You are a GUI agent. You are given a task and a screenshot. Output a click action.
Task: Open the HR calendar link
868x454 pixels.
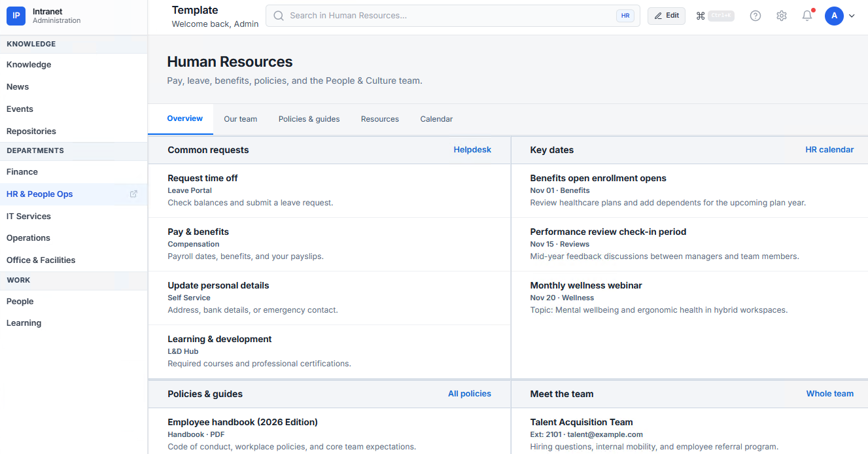pos(829,150)
